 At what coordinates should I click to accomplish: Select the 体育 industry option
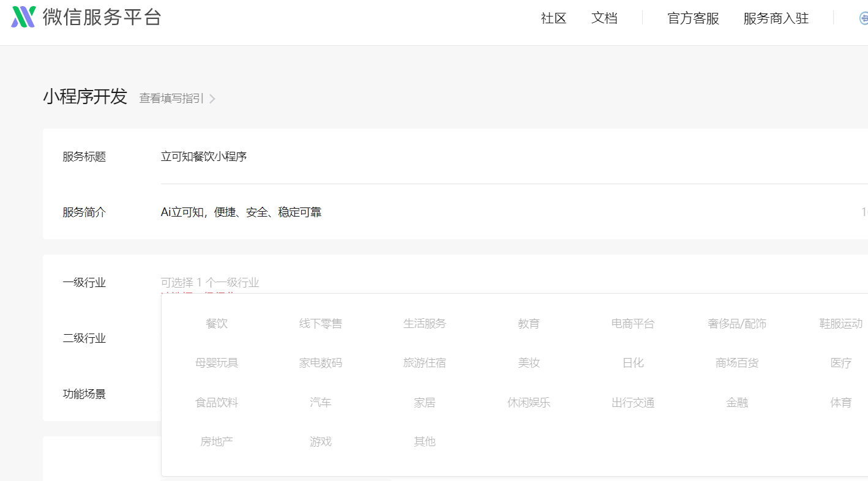point(841,403)
